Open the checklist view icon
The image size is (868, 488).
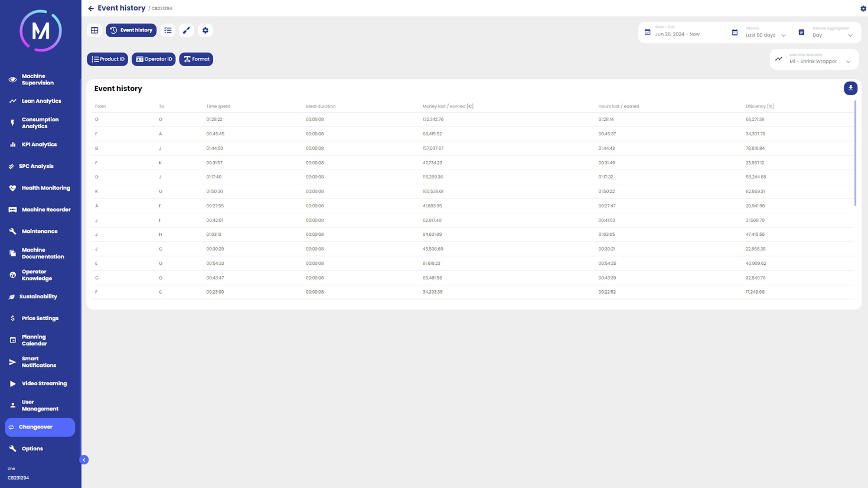(x=168, y=30)
